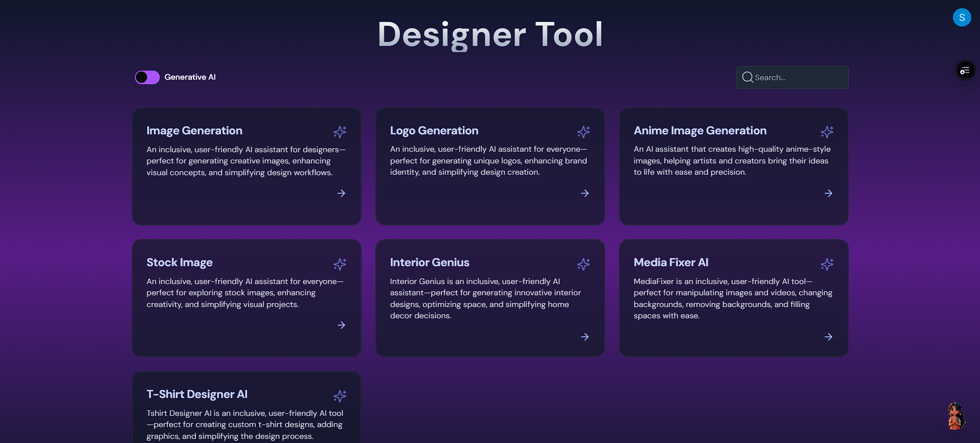This screenshot has width=980, height=443.
Task: Click sparkle icon on Logo Generation card
Action: [584, 132]
